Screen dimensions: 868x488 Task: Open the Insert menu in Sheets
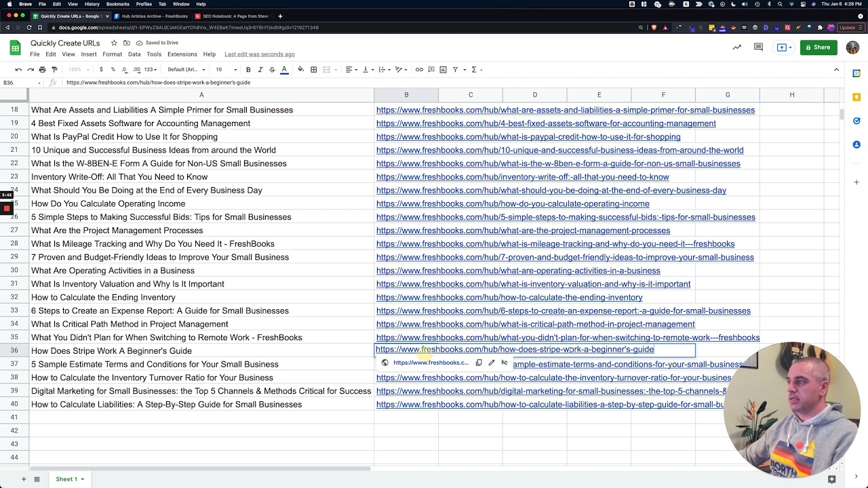[x=89, y=54]
